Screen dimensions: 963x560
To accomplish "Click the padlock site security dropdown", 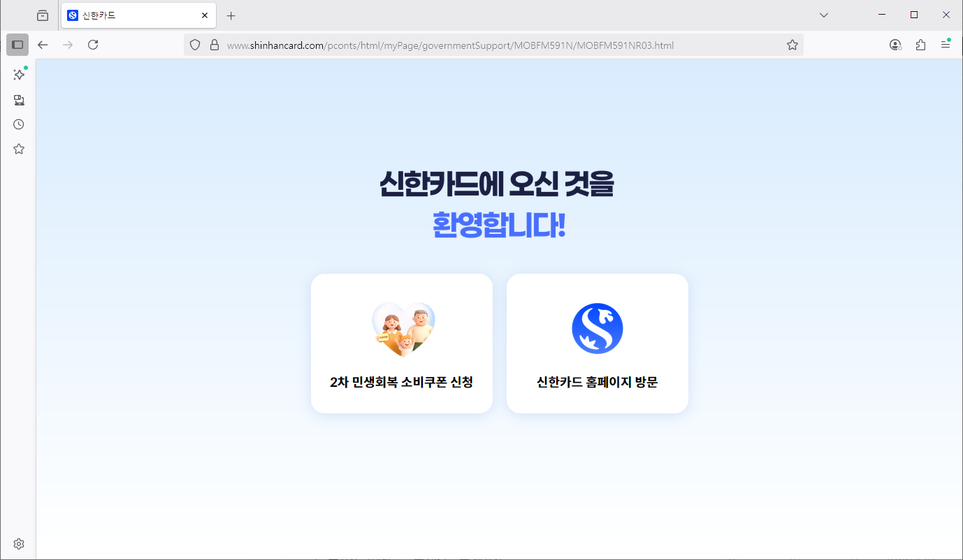I will (214, 44).
